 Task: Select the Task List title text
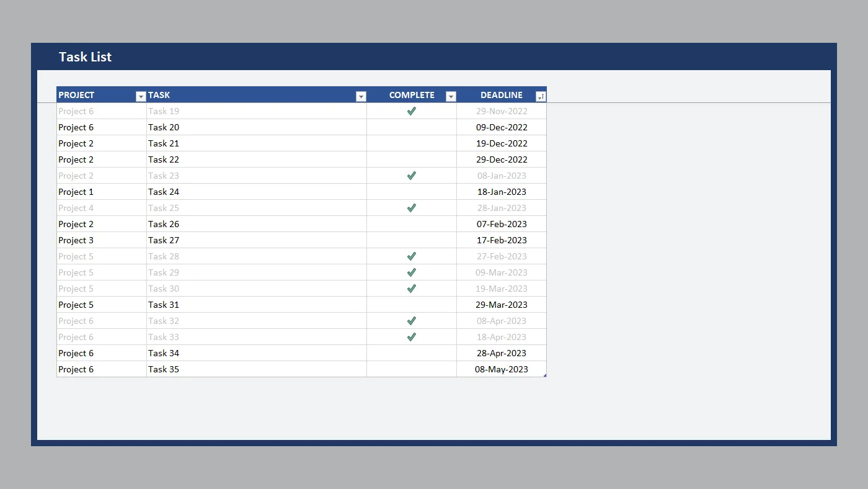(x=85, y=57)
